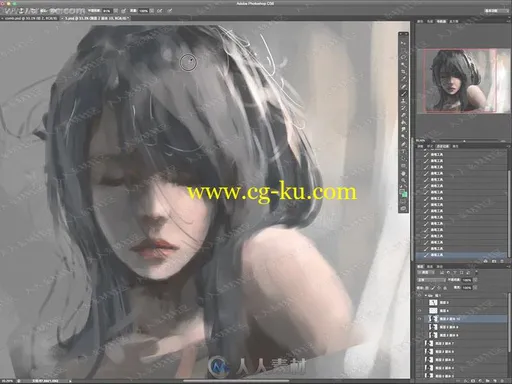Show the layer ending in 副本 7
Image resolution: width=512 pixels, height=384 pixels.
419,343
